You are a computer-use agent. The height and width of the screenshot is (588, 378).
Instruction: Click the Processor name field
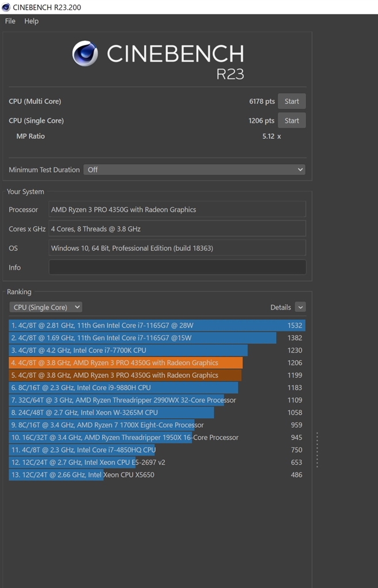coord(177,210)
